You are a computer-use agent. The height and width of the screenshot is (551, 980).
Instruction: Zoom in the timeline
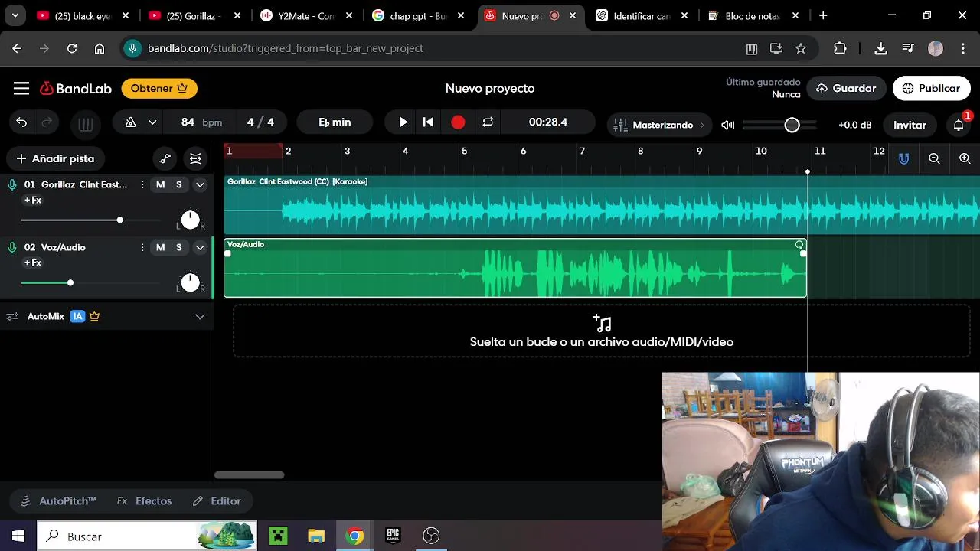pyautogui.click(x=965, y=159)
